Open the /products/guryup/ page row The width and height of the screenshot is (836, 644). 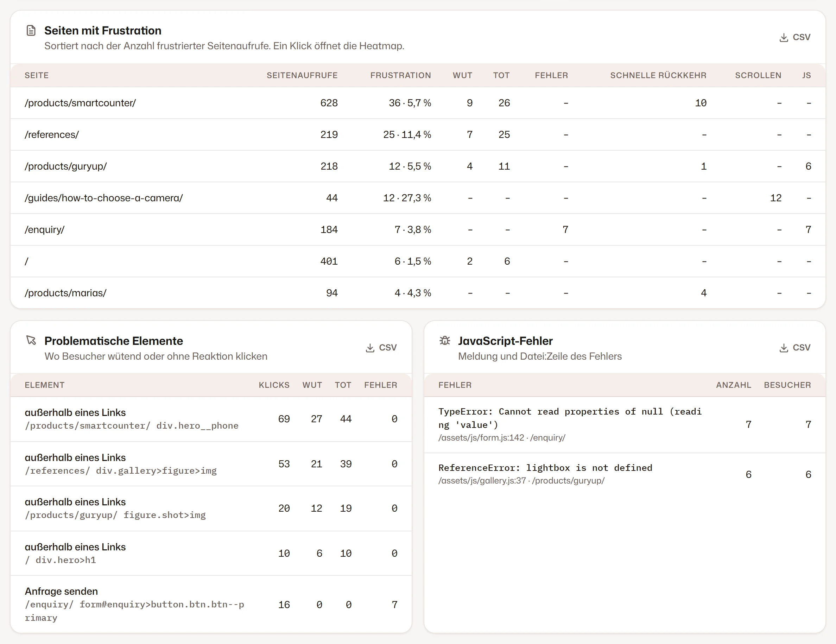coord(418,166)
